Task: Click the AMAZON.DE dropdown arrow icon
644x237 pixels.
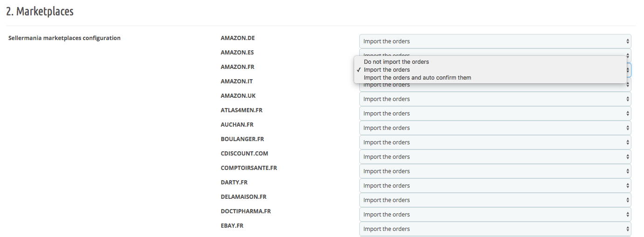Action: pyautogui.click(x=627, y=41)
